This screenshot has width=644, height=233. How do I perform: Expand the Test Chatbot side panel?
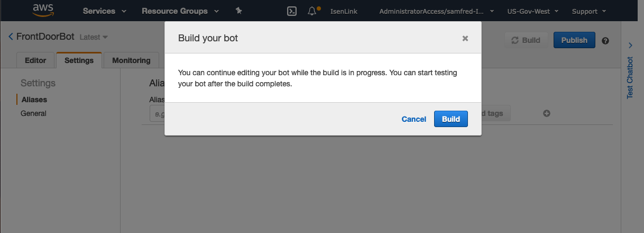point(630,46)
